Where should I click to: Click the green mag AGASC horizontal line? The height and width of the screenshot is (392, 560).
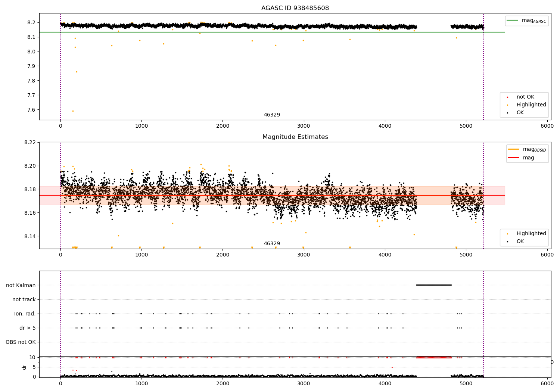(272, 32)
